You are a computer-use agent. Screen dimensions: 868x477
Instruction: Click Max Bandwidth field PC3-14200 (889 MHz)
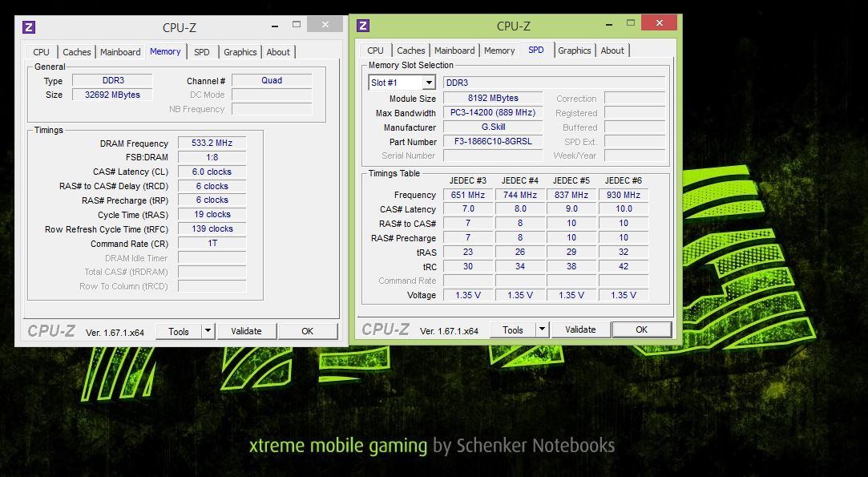click(493, 112)
